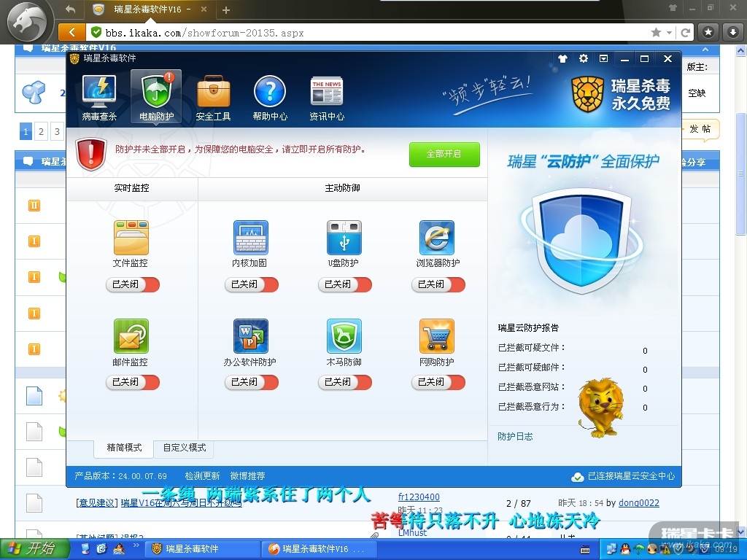The height and width of the screenshot is (560, 747).
Task: Select 瑞星杀毒软件V16 browser taskbar button
Action: (x=320, y=549)
